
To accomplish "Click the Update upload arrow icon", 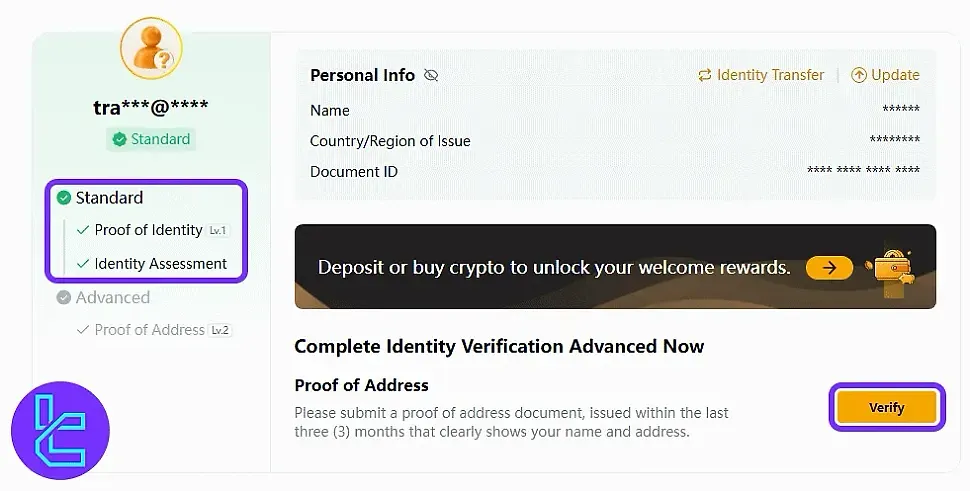I will point(858,75).
